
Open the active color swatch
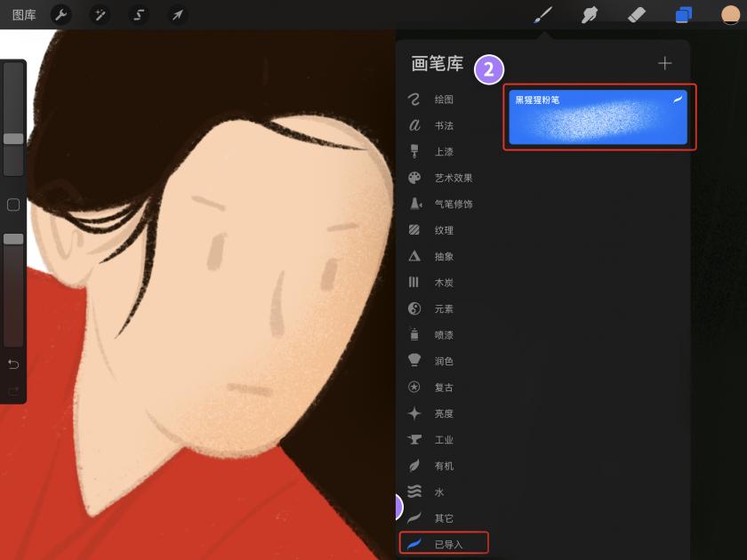[730, 15]
